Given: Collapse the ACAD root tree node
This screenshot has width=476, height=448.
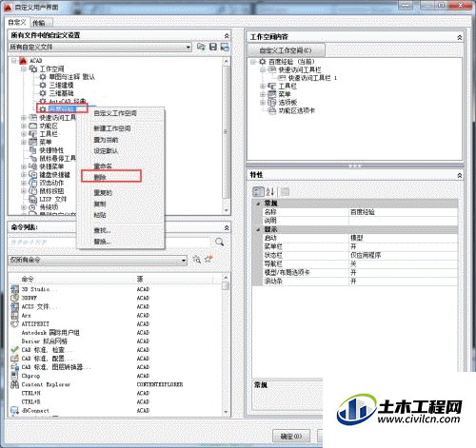Looking at the screenshot, I should pos(14,60).
